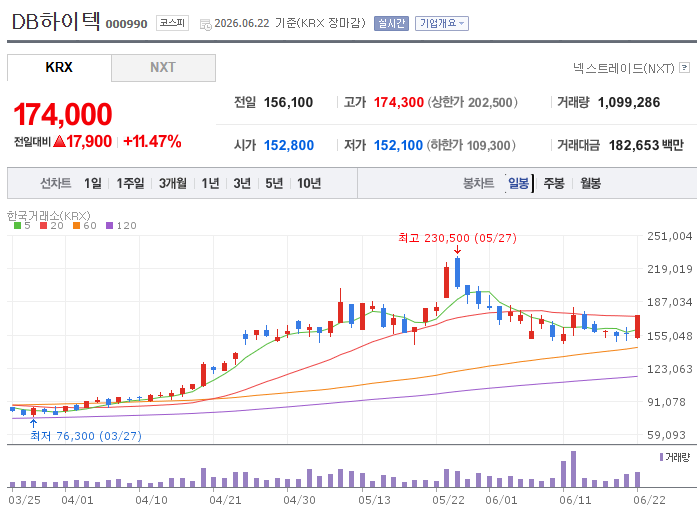Image resolution: width=697 pixels, height=511 pixels.
Task: Select the 일봉 candle chart
Action: pyautogui.click(x=518, y=183)
